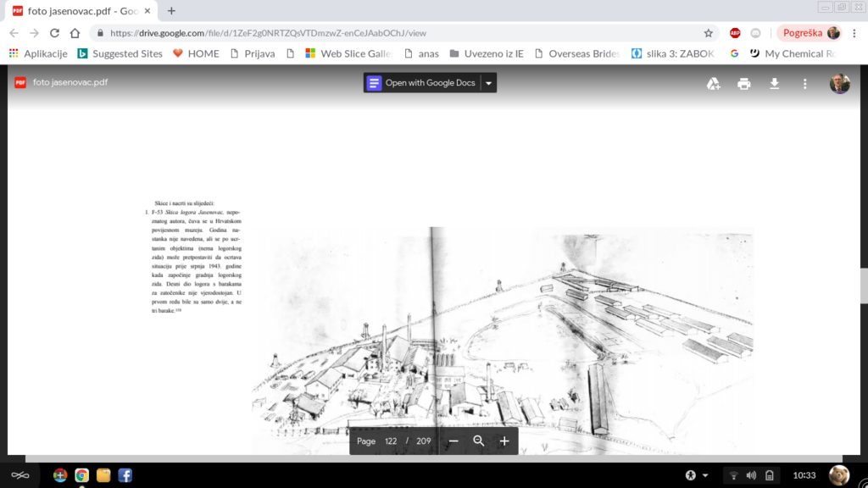Download the file with download arrow icon
The width and height of the screenshot is (868, 488).
pos(774,84)
